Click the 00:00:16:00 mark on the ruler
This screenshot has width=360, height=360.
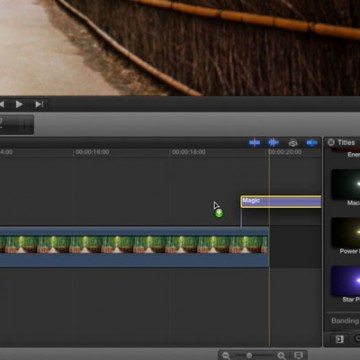[92, 152]
